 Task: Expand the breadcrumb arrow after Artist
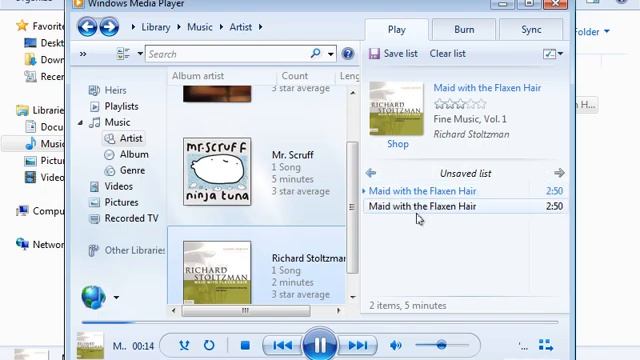pos(260,27)
